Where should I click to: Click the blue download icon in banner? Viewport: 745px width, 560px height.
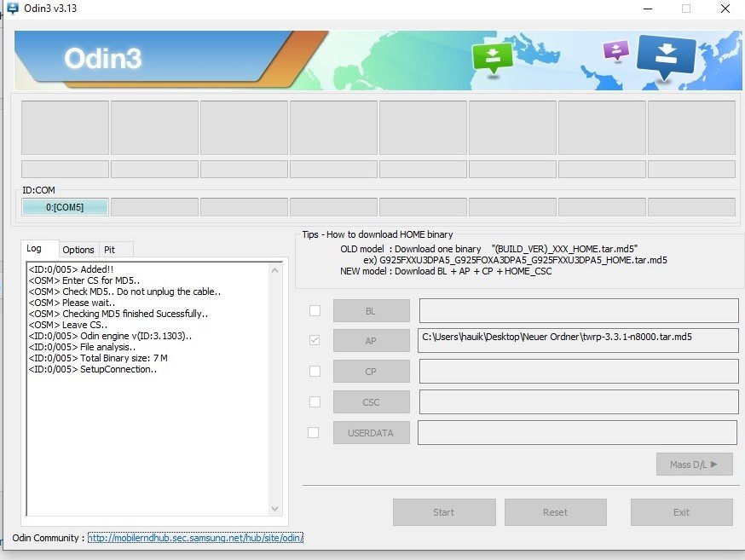tap(667, 57)
